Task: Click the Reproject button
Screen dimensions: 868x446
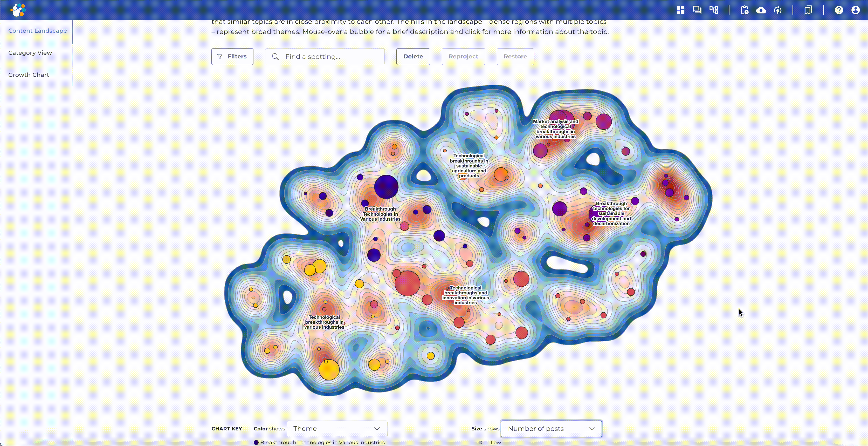Action: [463, 56]
